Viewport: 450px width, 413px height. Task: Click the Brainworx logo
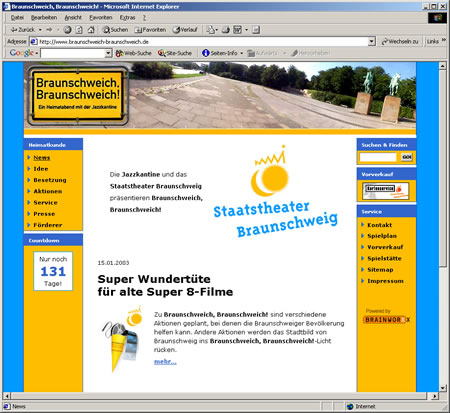click(387, 320)
